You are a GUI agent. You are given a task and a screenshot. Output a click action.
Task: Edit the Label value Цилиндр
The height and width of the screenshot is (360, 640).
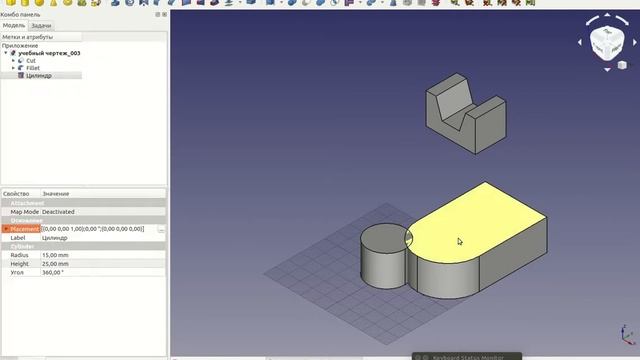tap(103, 238)
